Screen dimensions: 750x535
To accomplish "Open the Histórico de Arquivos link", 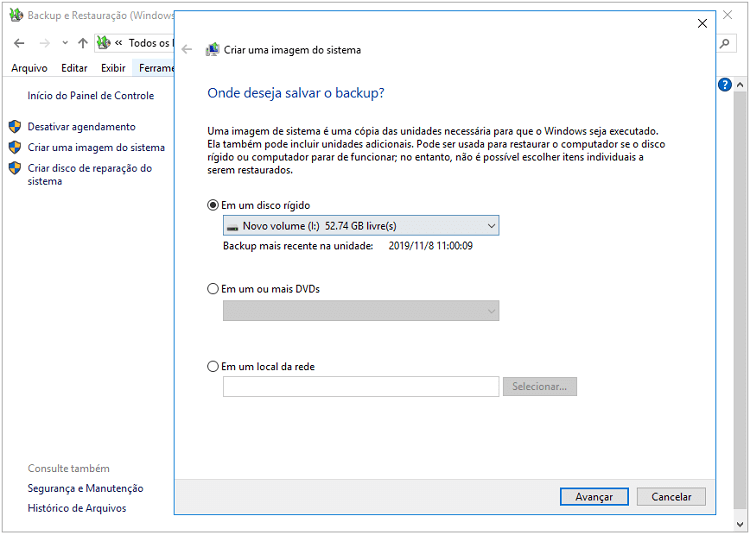I will [77, 508].
